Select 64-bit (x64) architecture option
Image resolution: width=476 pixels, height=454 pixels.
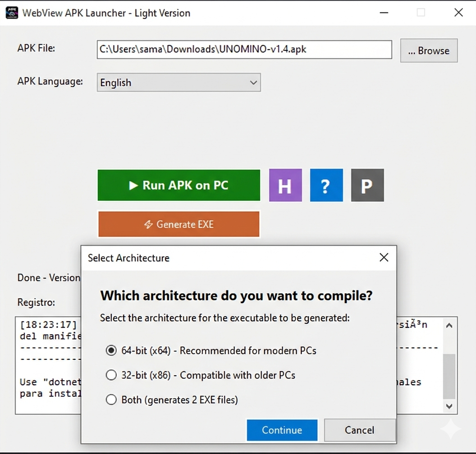pos(211,350)
